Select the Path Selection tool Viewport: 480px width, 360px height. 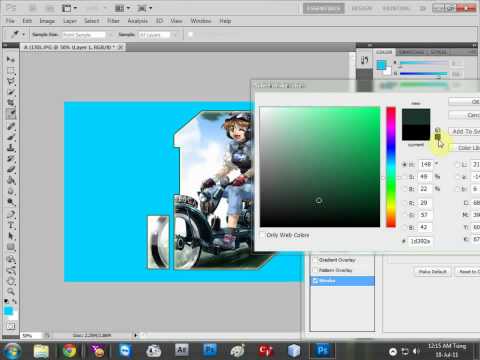[11, 236]
